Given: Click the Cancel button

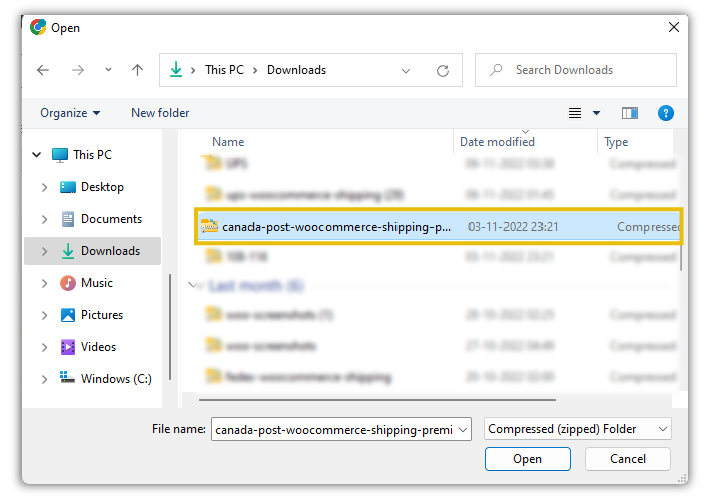Looking at the screenshot, I should (x=628, y=459).
